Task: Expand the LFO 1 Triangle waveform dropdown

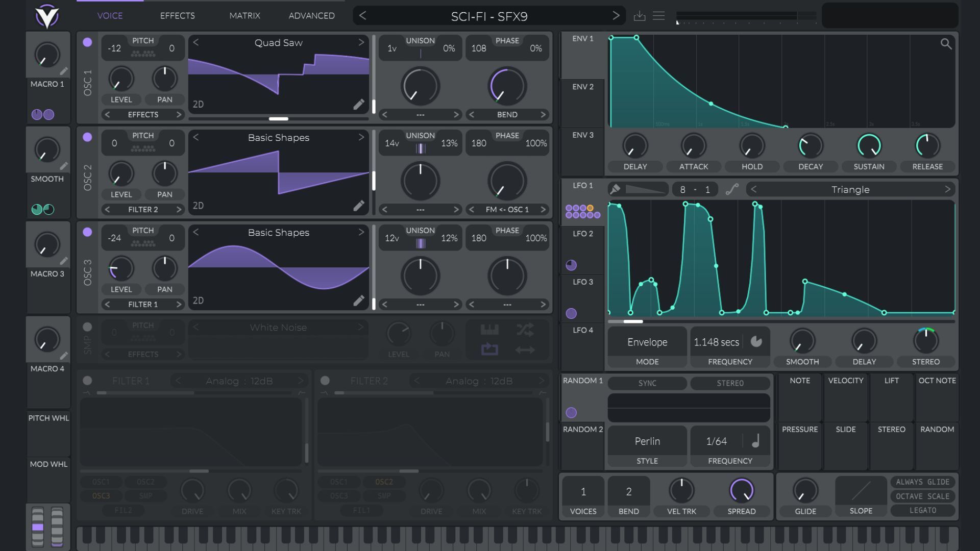Action: pyautogui.click(x=849, y=189)
